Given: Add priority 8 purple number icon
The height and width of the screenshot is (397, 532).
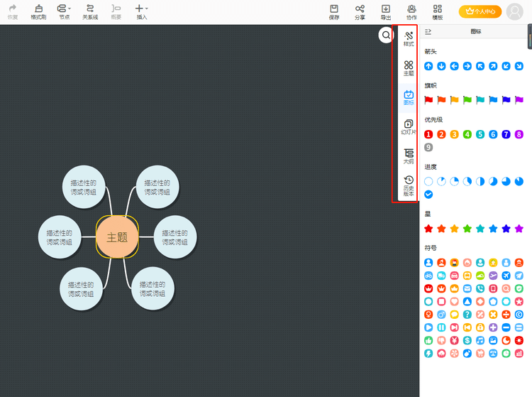Looking at the screenshot, I should click(x=519, y=134).
